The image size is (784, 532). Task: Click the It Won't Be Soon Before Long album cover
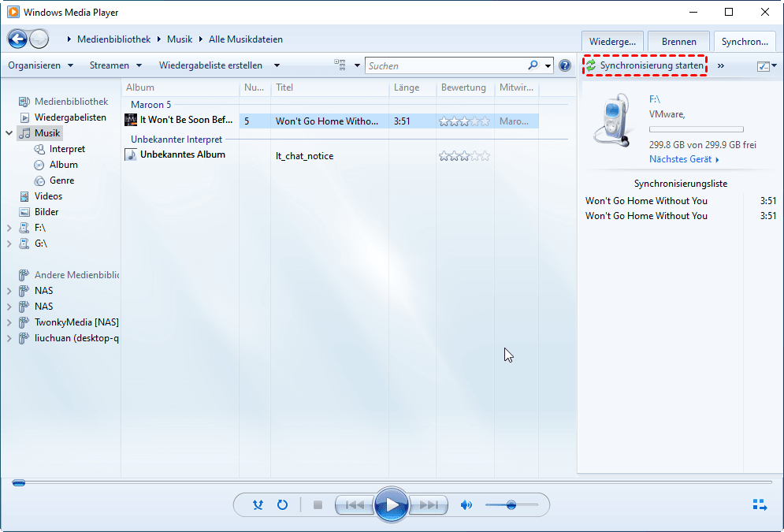click(131, 120)
